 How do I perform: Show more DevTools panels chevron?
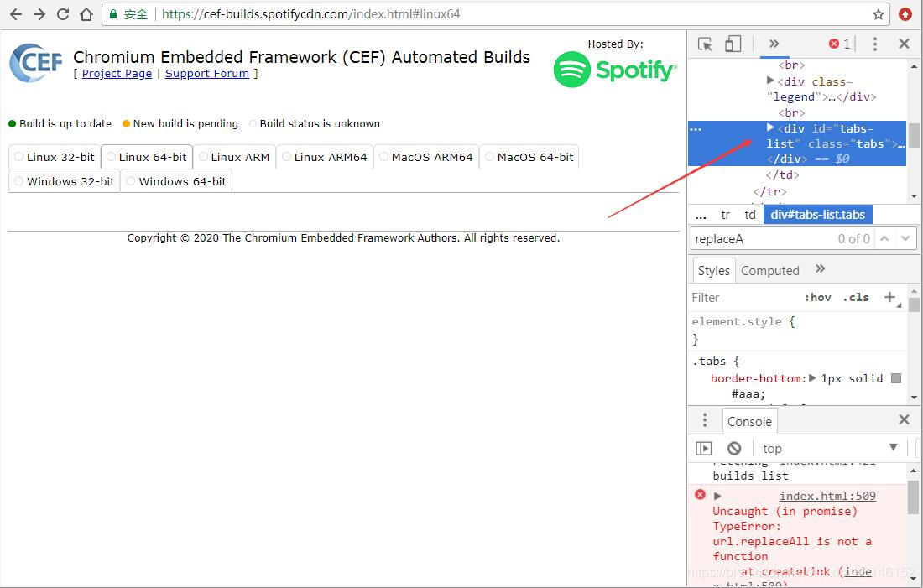(x=774, y=44)
